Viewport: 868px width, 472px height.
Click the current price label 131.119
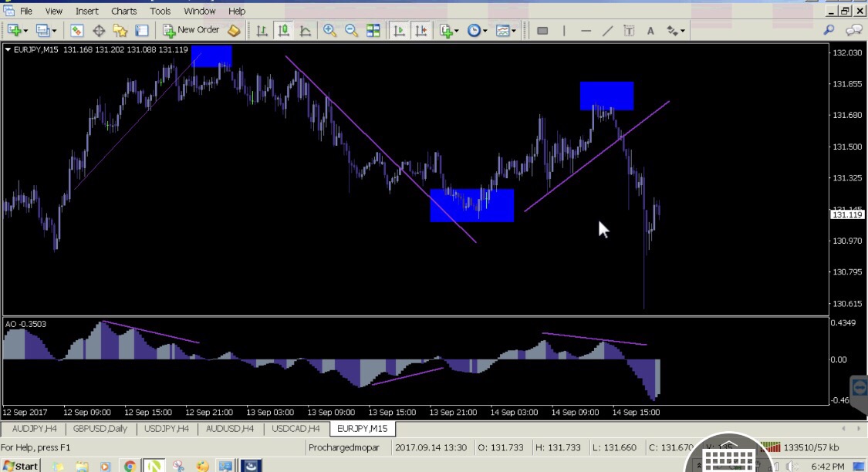pos(847,214)
